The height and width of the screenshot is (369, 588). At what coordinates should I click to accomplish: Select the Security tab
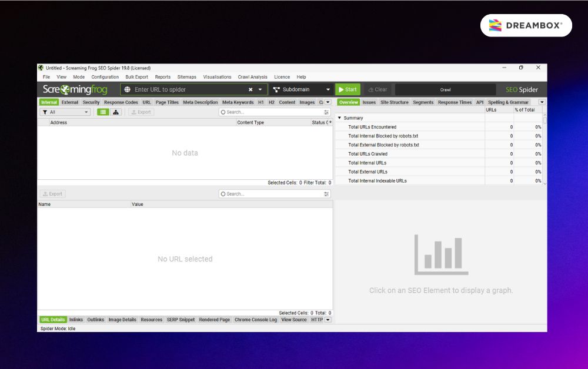(91, 102)
